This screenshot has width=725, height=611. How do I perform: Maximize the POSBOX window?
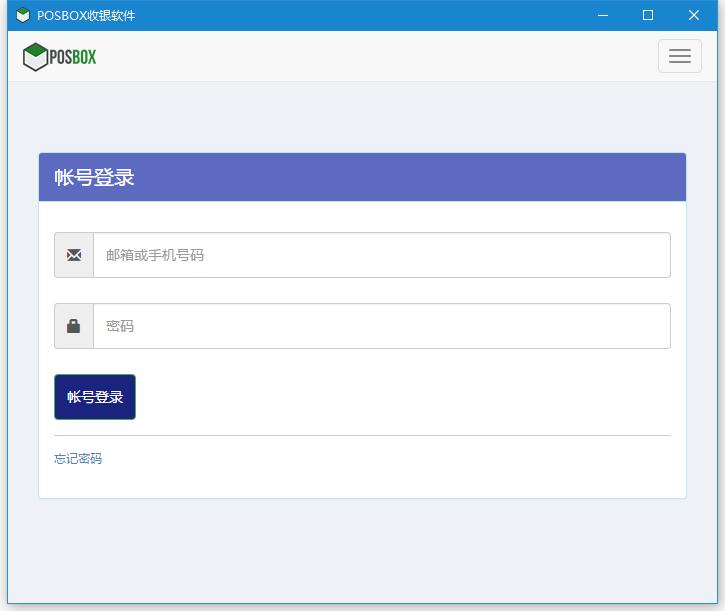(x=648, y=15)
